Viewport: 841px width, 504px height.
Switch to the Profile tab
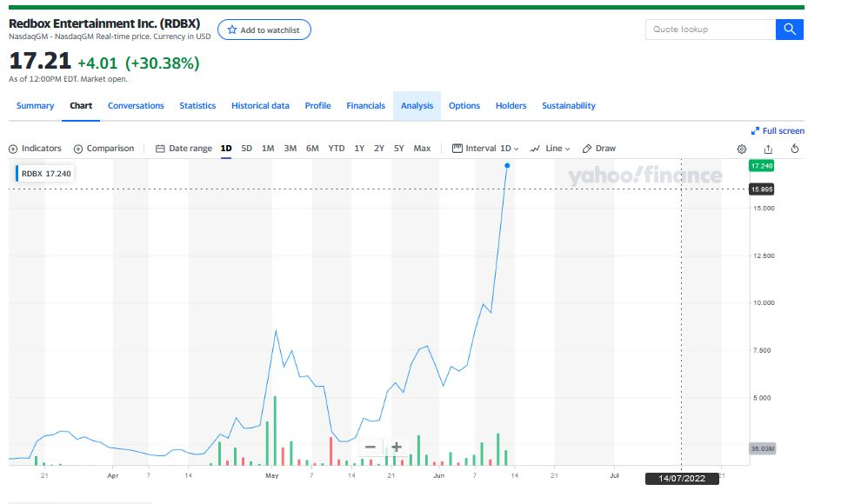pos(317,106)
